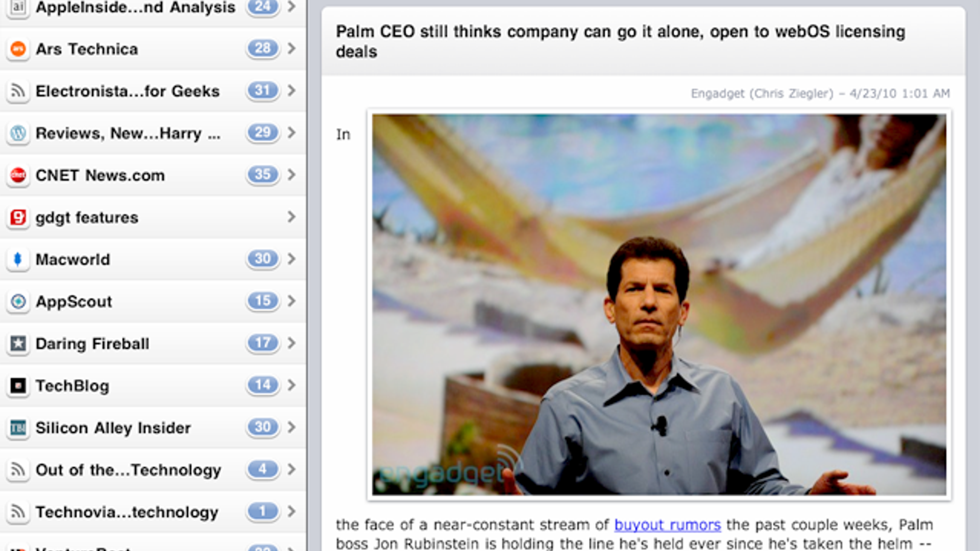Click the Macworld feed icon
The image size is (980, 551).
18,259
